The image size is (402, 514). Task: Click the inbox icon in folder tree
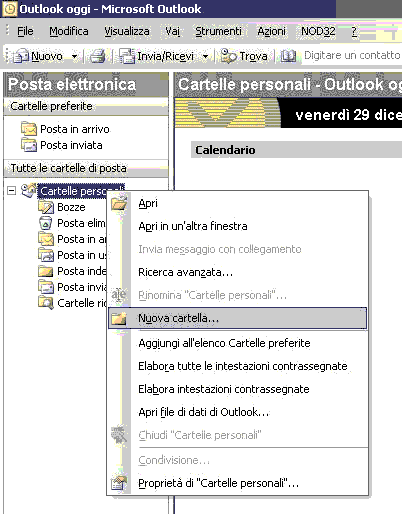tap(46, 239)
